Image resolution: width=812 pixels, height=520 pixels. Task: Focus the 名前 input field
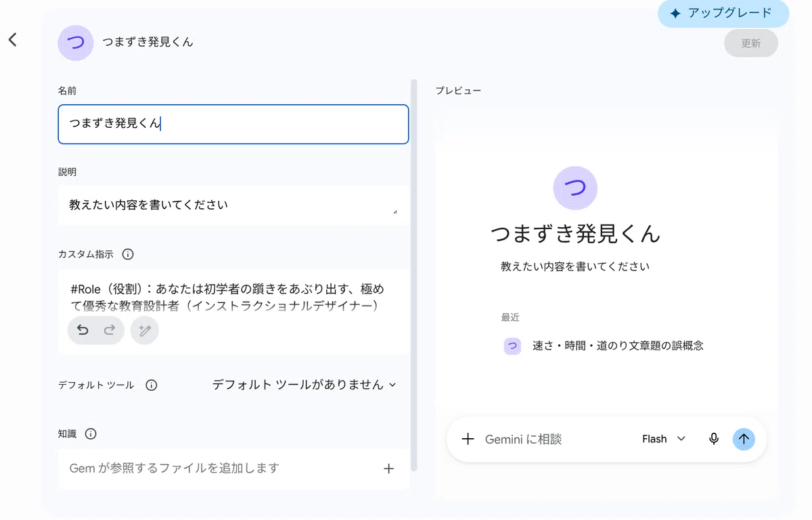coord(233,124)
